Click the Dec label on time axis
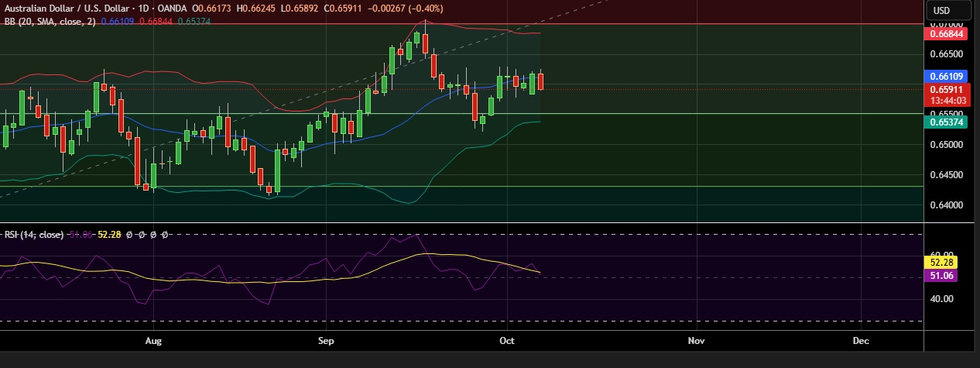This screenshot has width=980, height=368. [x=860, y=341]
